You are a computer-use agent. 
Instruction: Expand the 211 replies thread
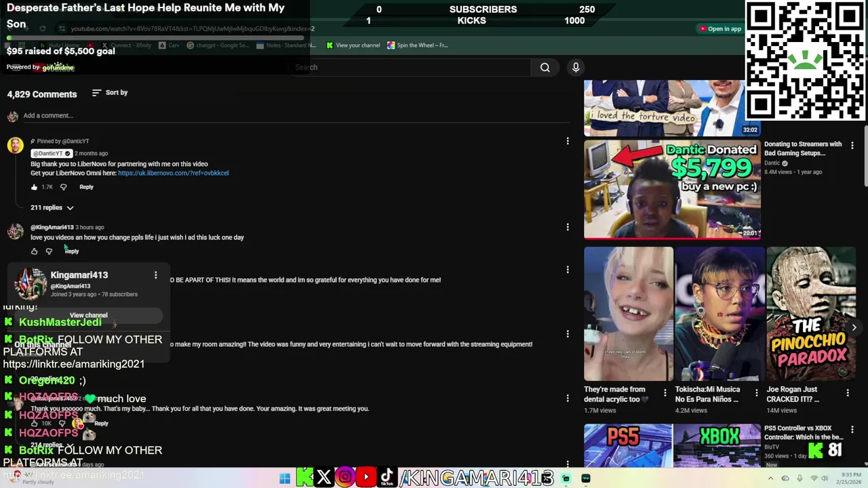pos(52,207)
